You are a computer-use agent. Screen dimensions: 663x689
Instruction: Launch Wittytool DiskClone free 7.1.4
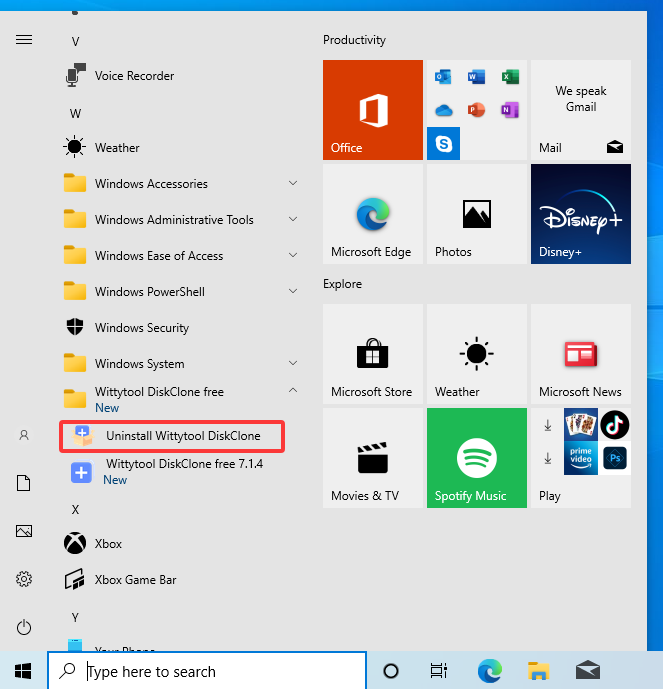180,471
